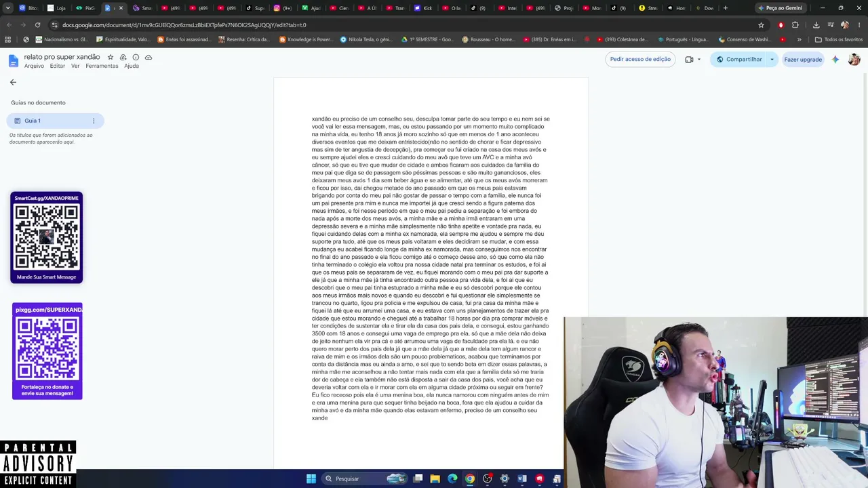
Task: Star the document relato pro super xandão
Action: [x=111, y=58]
